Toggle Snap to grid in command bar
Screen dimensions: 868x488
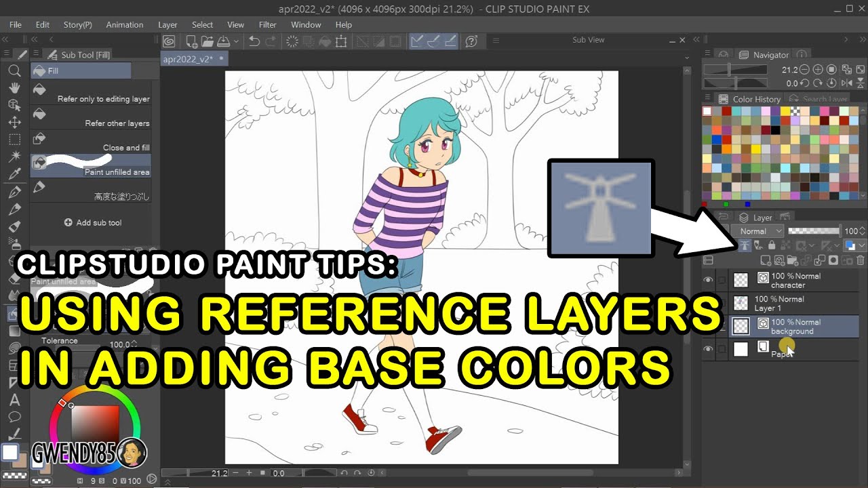450,41
